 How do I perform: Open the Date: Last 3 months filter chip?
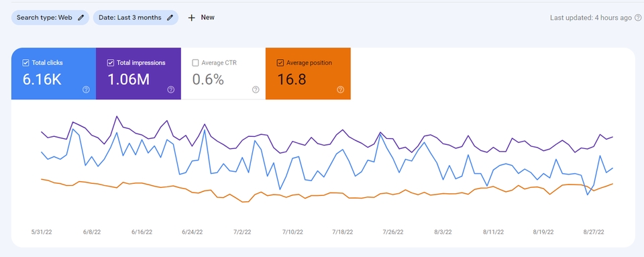pos(136,17)
